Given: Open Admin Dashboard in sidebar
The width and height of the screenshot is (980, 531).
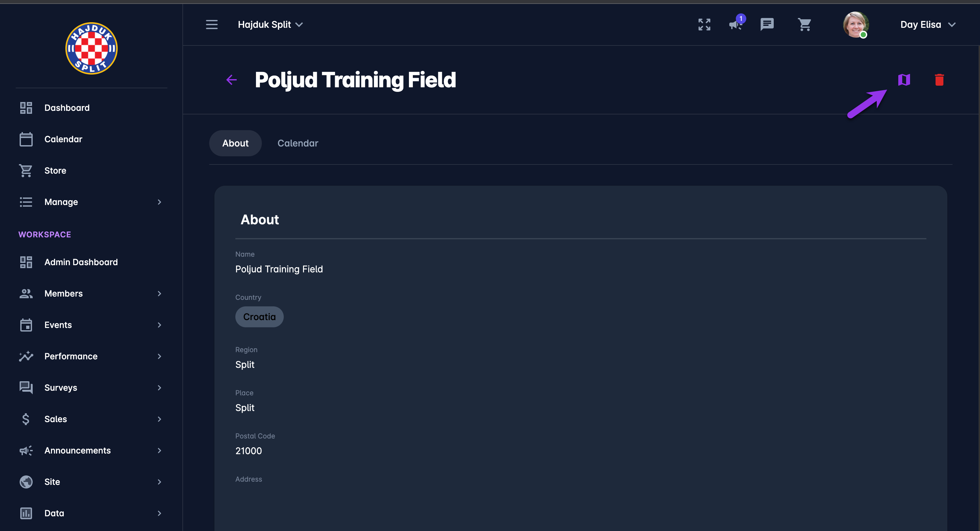Looking at the screenshot, I should 81,262.
